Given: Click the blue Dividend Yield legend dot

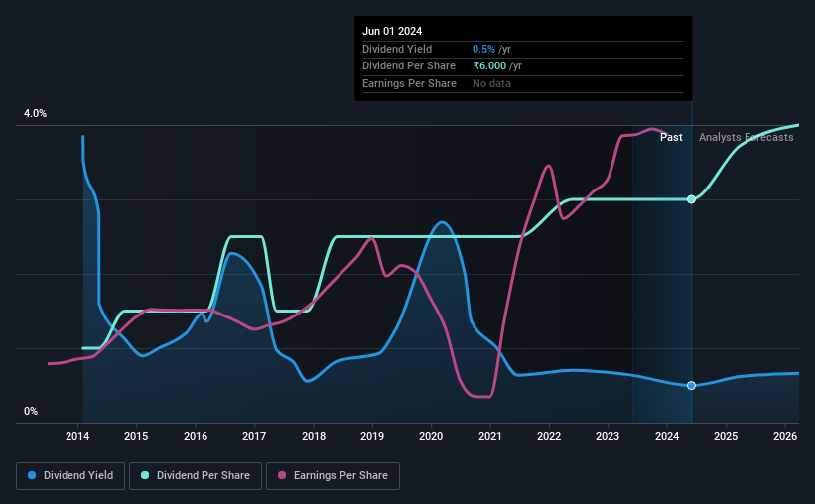Looking at the screenshot, I should tap(32, 475).
